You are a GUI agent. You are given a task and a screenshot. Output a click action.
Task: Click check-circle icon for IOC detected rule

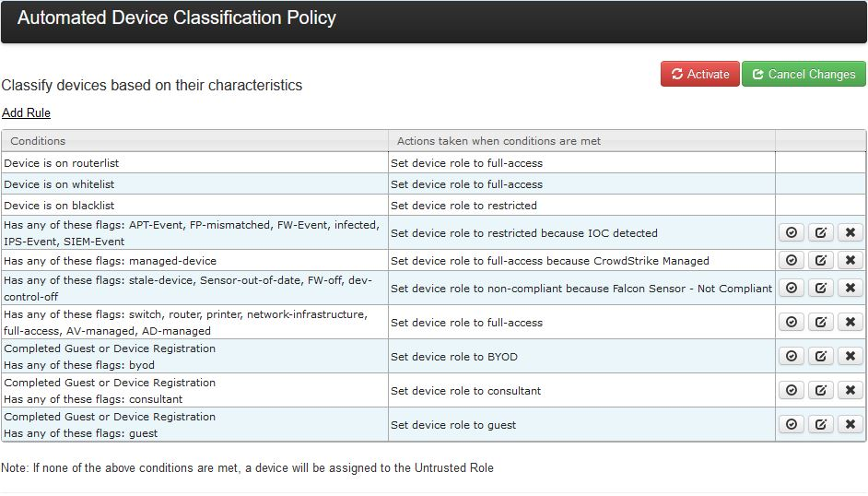[791, 232]
